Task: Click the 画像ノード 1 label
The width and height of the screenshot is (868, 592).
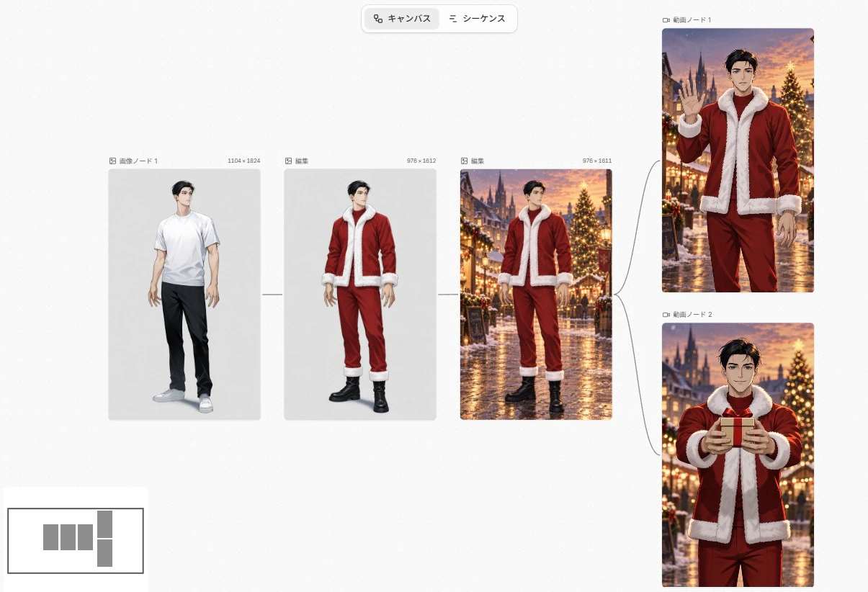Action: click(x=138, y=161)
